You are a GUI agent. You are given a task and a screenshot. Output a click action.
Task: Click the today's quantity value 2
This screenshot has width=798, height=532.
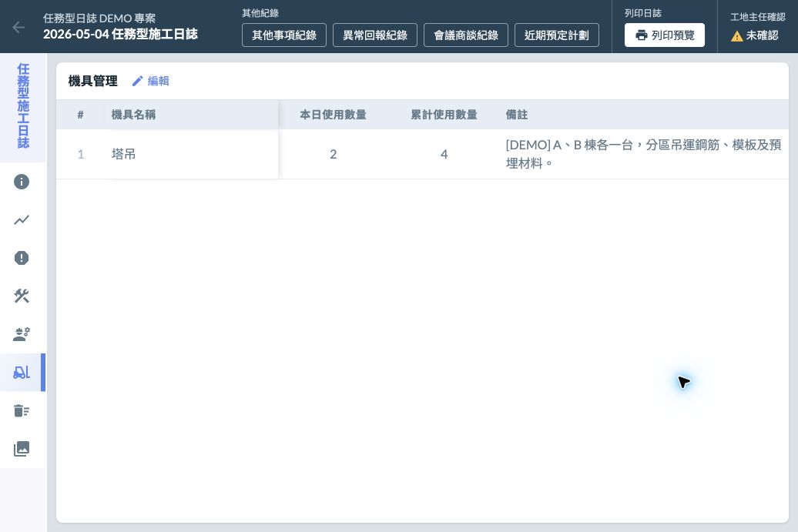[x=334, y=154]
